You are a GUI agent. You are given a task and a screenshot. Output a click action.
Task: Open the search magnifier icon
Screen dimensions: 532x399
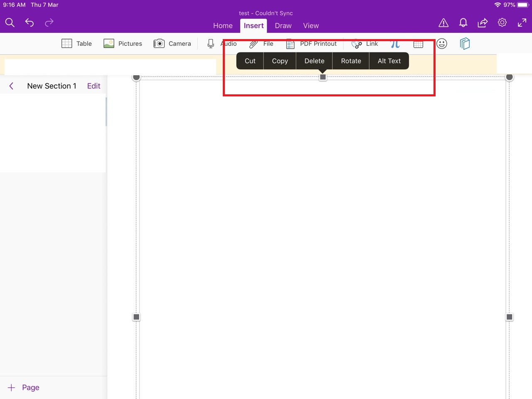click(x=10, y=22)
